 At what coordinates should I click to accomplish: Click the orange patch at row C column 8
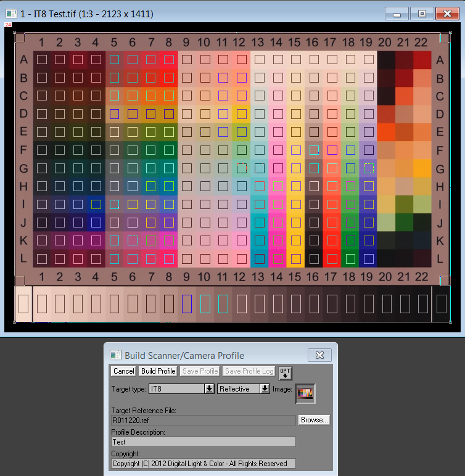click(x=169, y=96)
